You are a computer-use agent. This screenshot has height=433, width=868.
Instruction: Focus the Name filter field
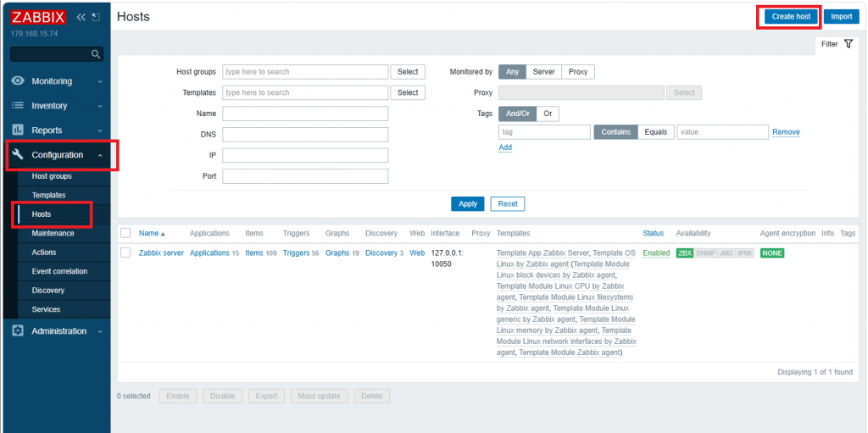click(305, 114)
